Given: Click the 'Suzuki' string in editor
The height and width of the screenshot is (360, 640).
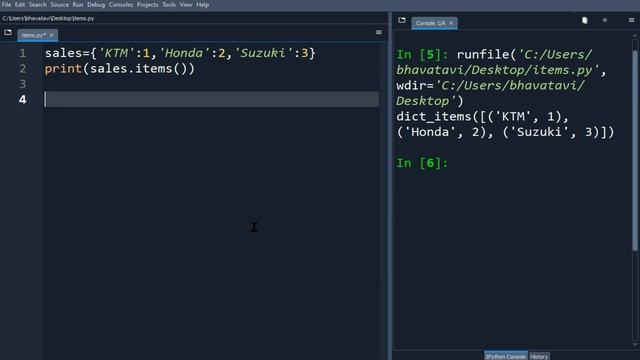Looking at the screenshot, I should (x=264, y=53).
